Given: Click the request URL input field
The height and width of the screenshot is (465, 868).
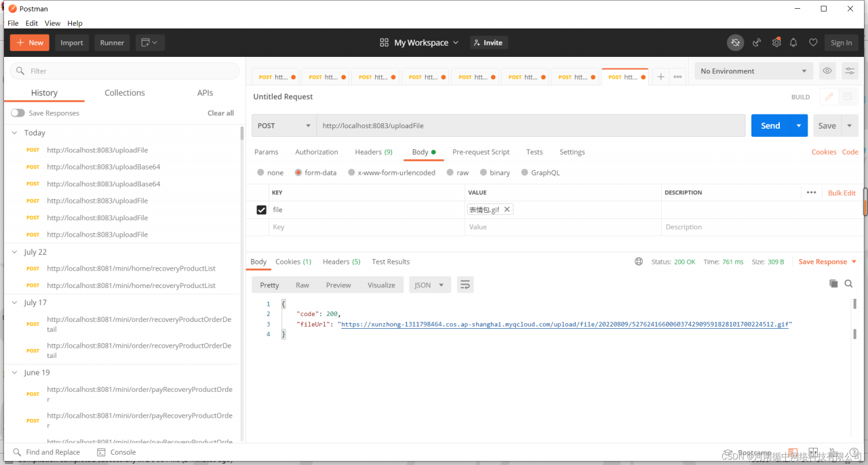Looking at the screenshot, I should click(531, 125).
